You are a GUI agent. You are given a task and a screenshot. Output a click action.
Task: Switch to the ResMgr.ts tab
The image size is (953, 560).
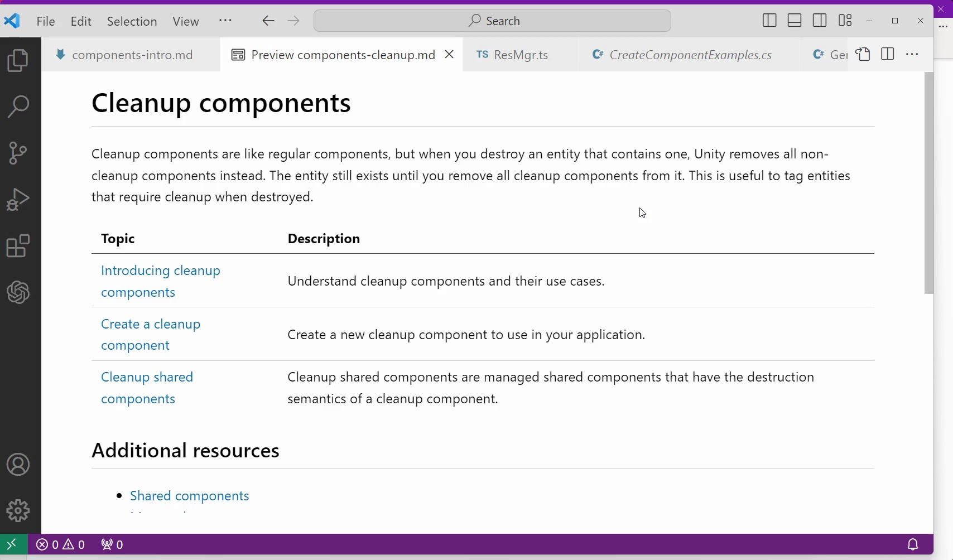pyautogui.click(x=520, y=55)
